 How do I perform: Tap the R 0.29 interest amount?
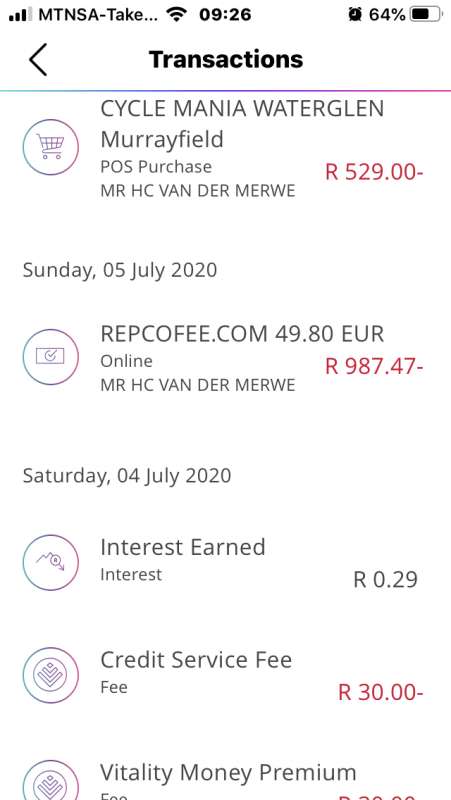pos(385,580)
